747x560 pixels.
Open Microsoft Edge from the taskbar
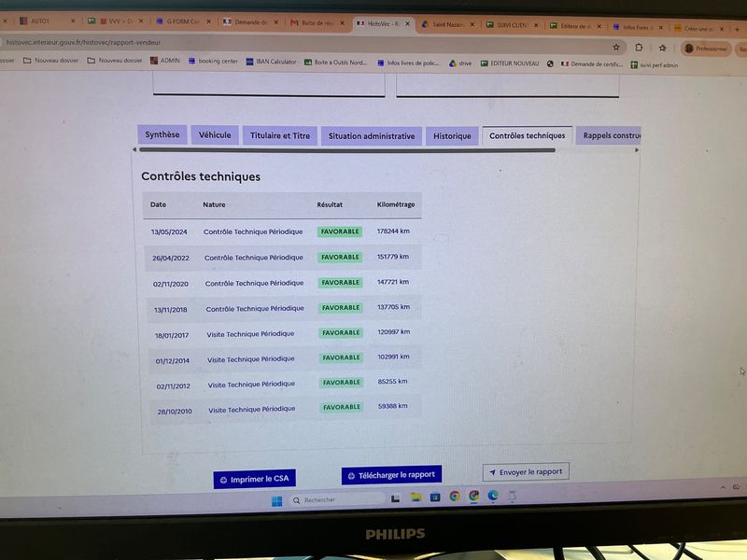pyautogui.click(x=493, y=496)
